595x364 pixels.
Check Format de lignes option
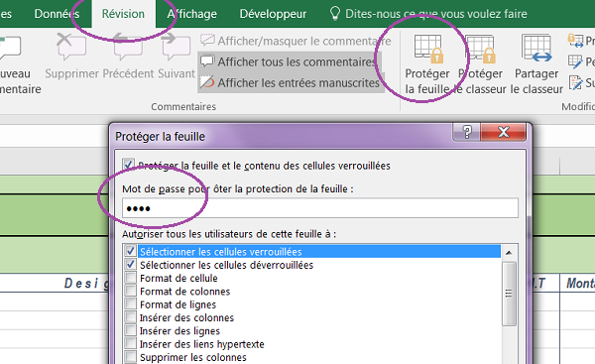click(x=131, y=304)
